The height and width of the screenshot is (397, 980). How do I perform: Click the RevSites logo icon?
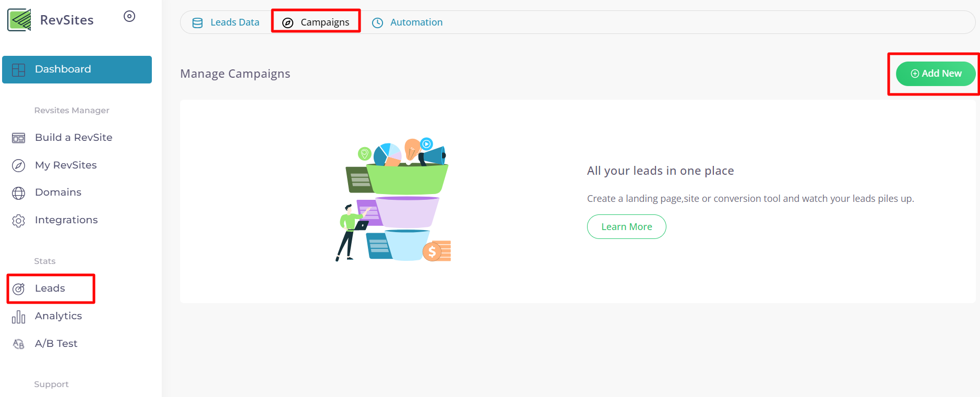click(19, 20)
